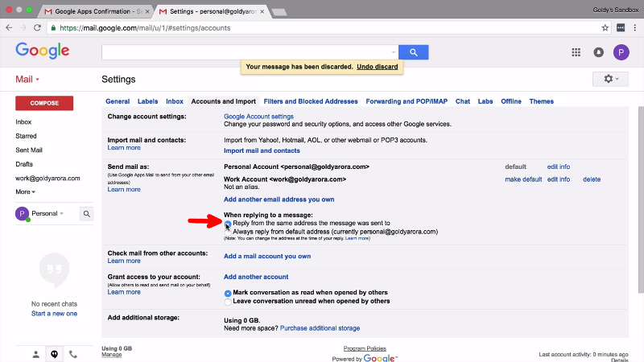Image resolution: width=644 pixels, height=362 pixels.
Task: Select Reply from the same address option
Action: click(228, 224)
